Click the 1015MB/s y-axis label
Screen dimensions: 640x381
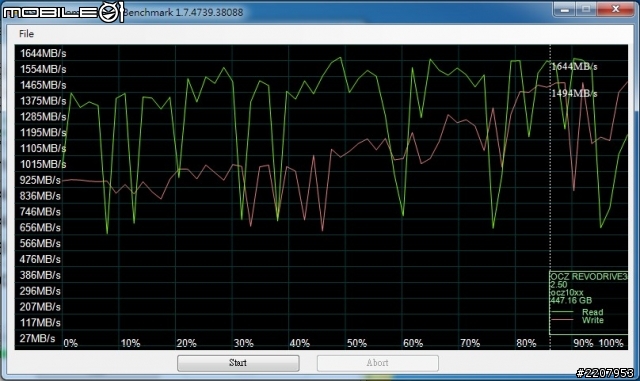(43, 164)
